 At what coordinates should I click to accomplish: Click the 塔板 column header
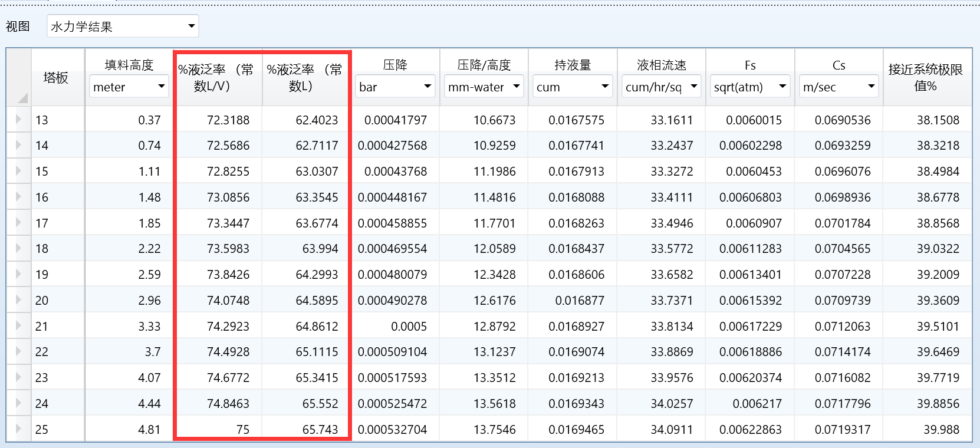point(58,77)
